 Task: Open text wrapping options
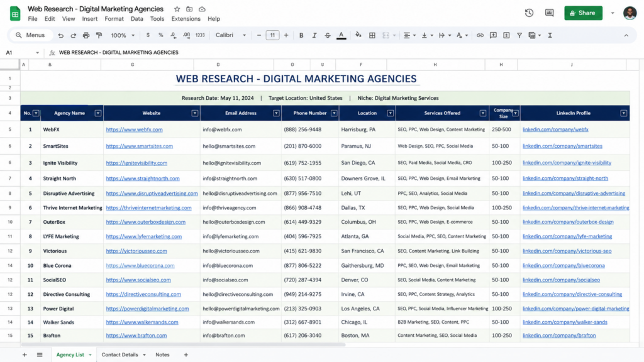coord(445,35)
